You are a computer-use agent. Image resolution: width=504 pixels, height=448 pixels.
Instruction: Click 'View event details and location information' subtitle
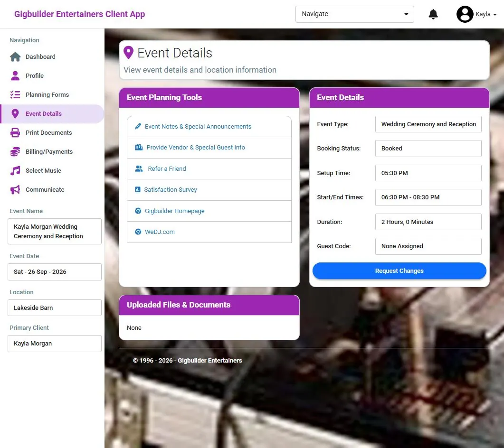[200, 70]
